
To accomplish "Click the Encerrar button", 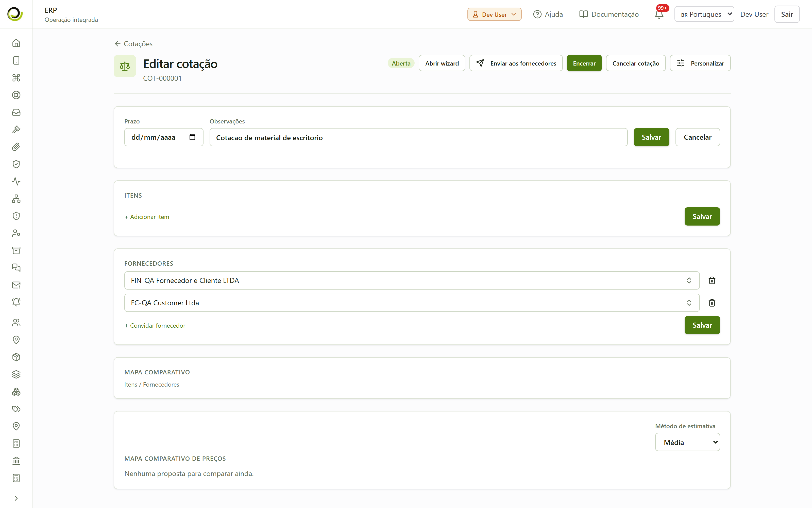I will tap(584, 63).
